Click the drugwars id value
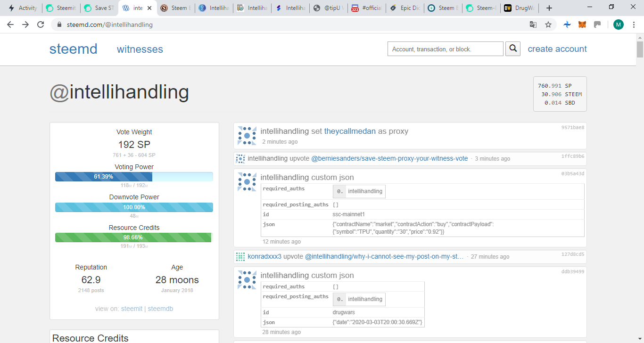 [x=344, y=312]
